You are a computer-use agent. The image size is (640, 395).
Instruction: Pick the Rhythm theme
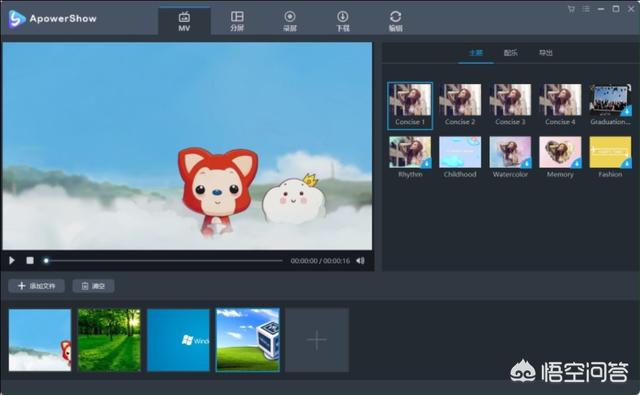click(410, 157)
